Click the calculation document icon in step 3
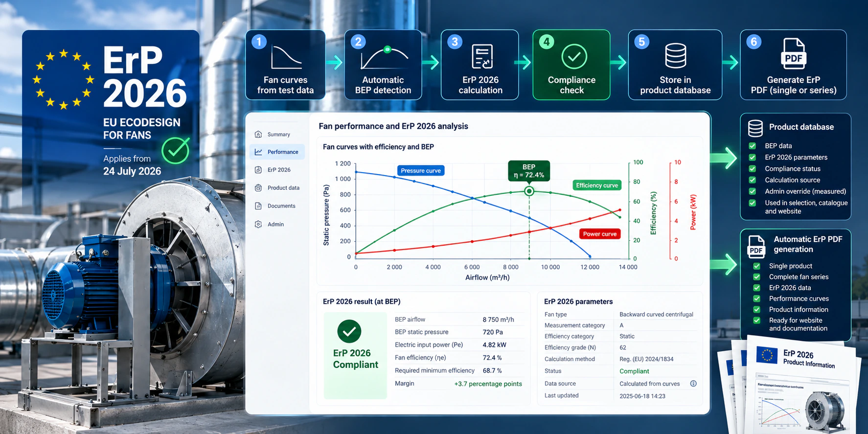Image resolution: width=868 pixels, height=434 pixels. pyautogui.click(x=482, y=57)
